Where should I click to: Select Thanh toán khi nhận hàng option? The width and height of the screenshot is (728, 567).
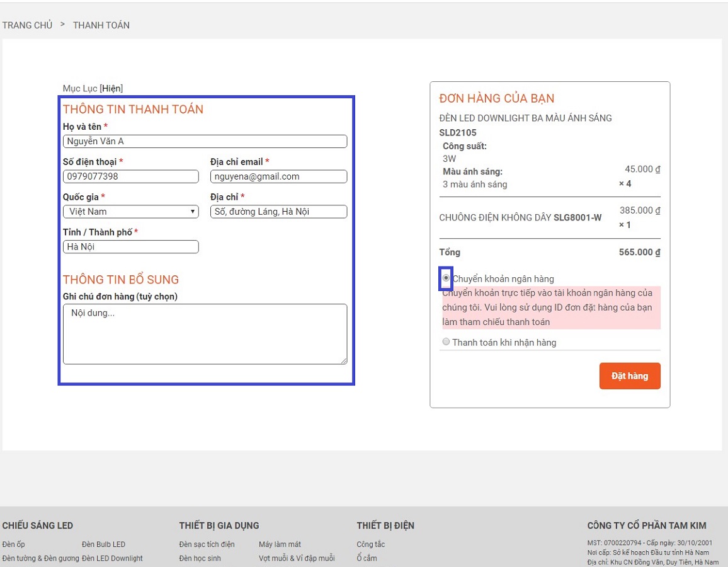(446, 342)
